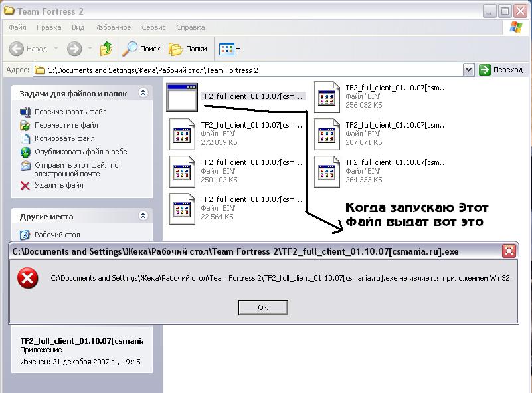
Task: Open the Назад history dropdown arrow
Action: point(56,49)
